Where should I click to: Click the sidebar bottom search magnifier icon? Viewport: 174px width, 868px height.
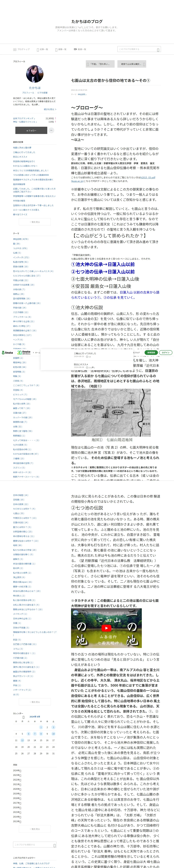55,845
